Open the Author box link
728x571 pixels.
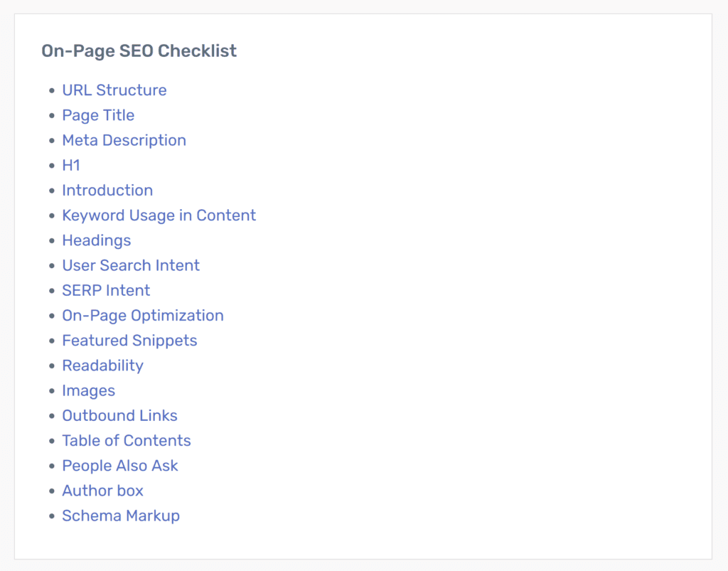click(102, 491)
